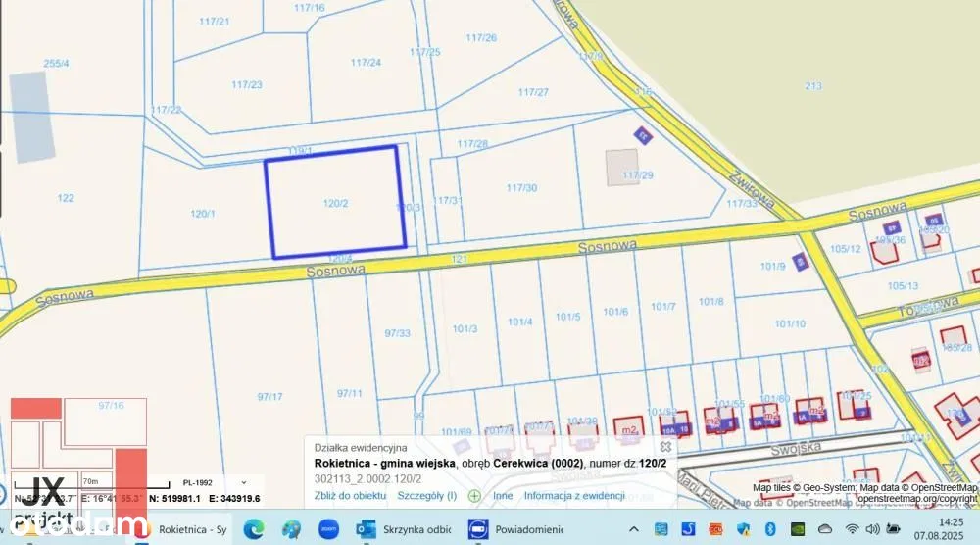Click the green plus icon in popup
This screenshot has width=980, height=545.
(474, 496)
